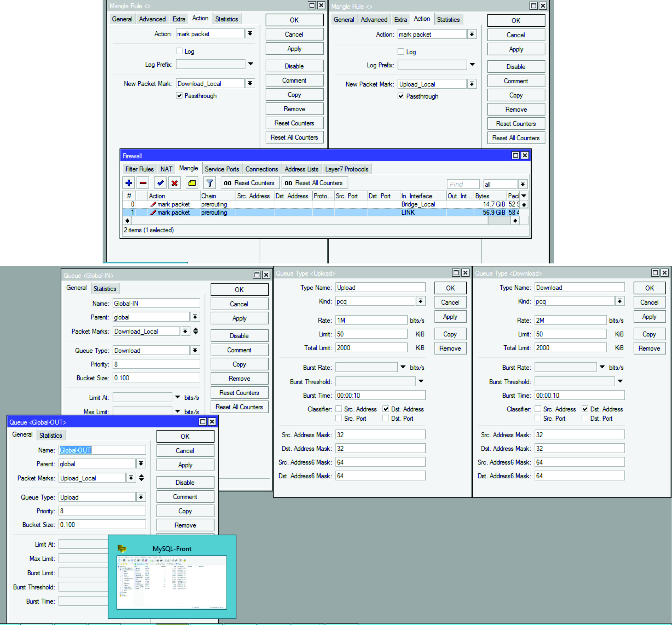Click the blue plus add rule icon
672x625 pixels.
128,183
